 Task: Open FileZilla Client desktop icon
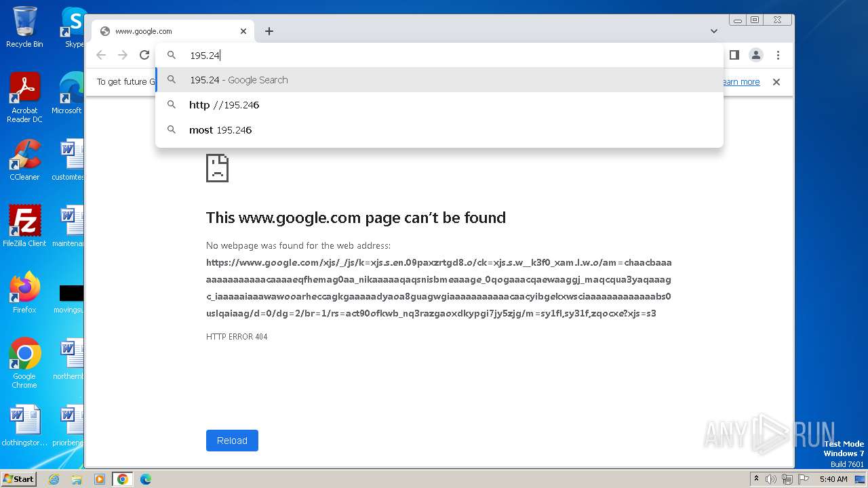[24, 226]
